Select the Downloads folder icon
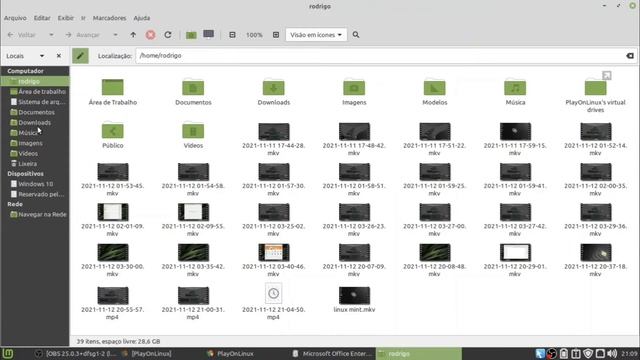 273,87
